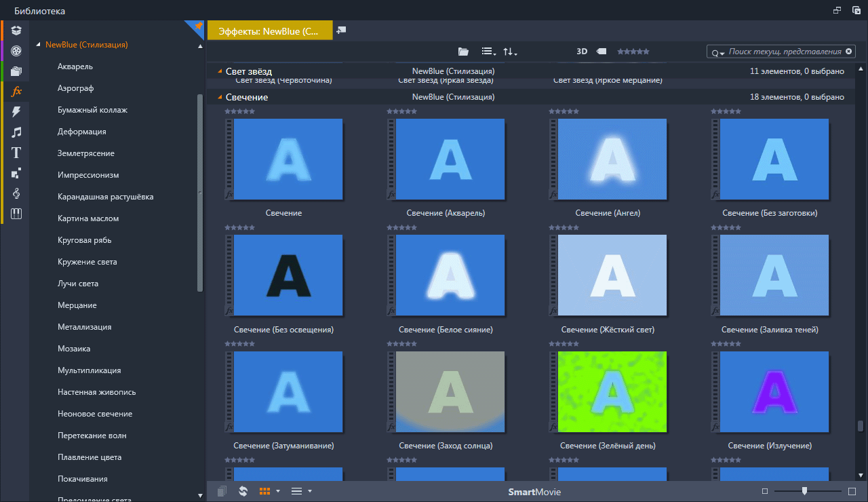Select the Свечение (Акварель) effect thumbnail
The width and height of the screenshot is (868, 502).
tap(450, 159)
